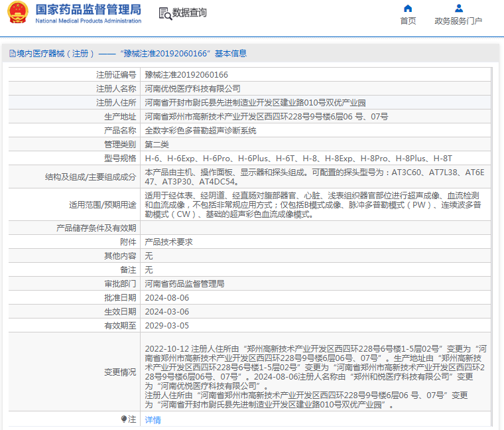Click the 境内医疗器械（注册）heading

pyautogui.click(x=55, y=53)
